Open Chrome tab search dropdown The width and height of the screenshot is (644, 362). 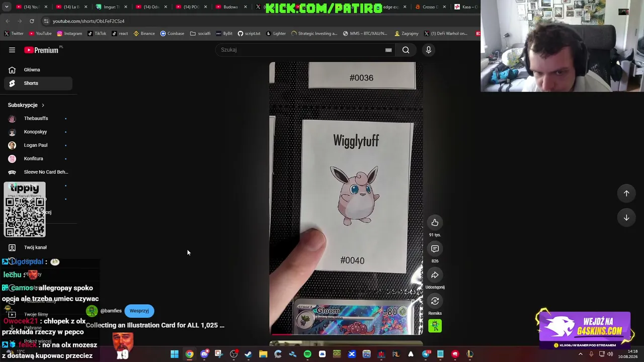[7, 7]
